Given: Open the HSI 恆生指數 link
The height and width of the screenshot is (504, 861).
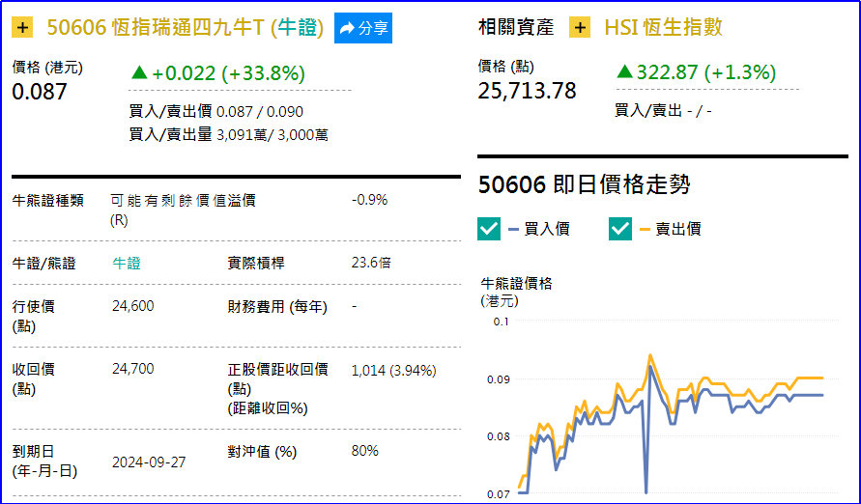Looking at the screenshot, I should (663, 28).
